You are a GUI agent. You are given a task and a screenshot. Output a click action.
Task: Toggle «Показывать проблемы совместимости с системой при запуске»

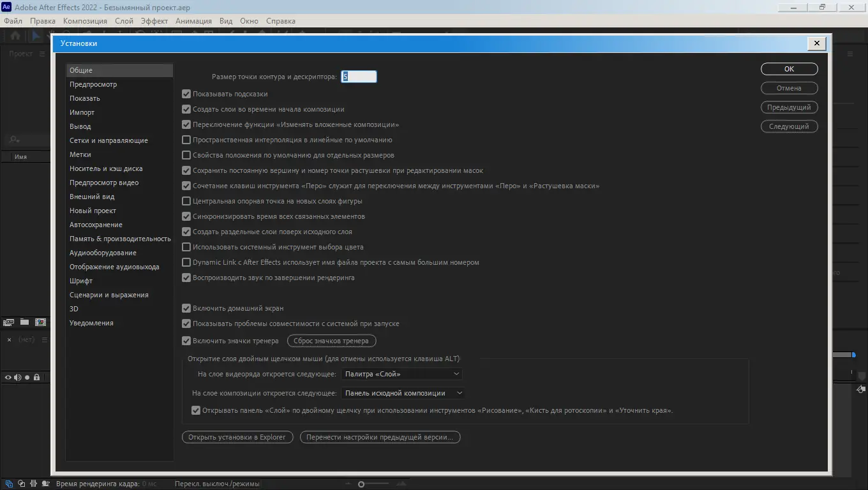[186, 323]
